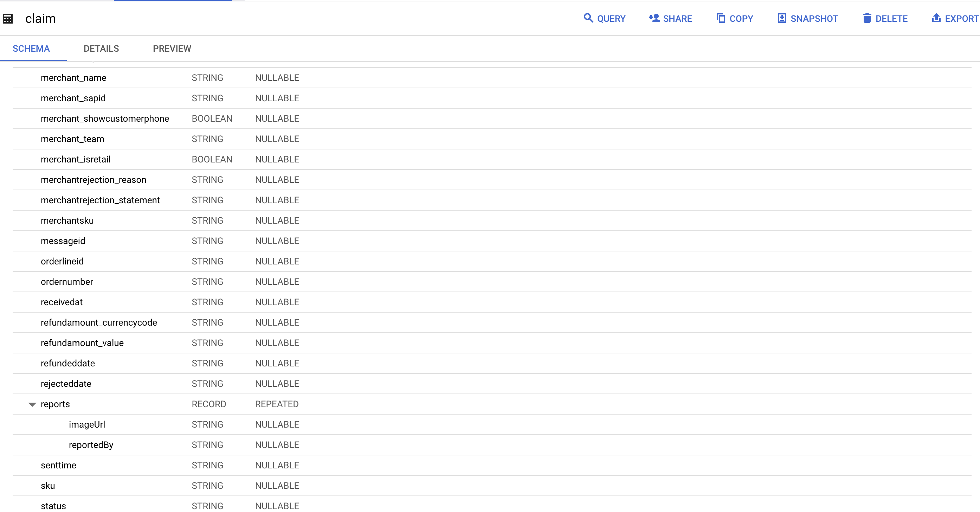Click the SNAPSHOT button label
980x512 pixels.
(x=814, y=19)
